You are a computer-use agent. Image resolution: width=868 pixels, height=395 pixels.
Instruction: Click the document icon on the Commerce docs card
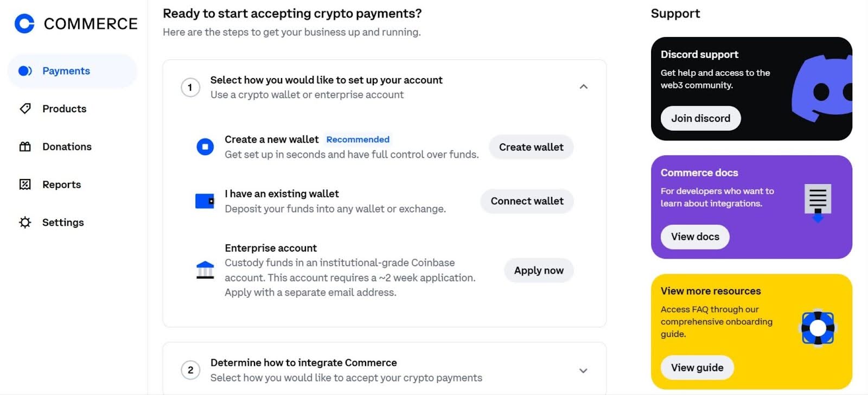[818, 201]
